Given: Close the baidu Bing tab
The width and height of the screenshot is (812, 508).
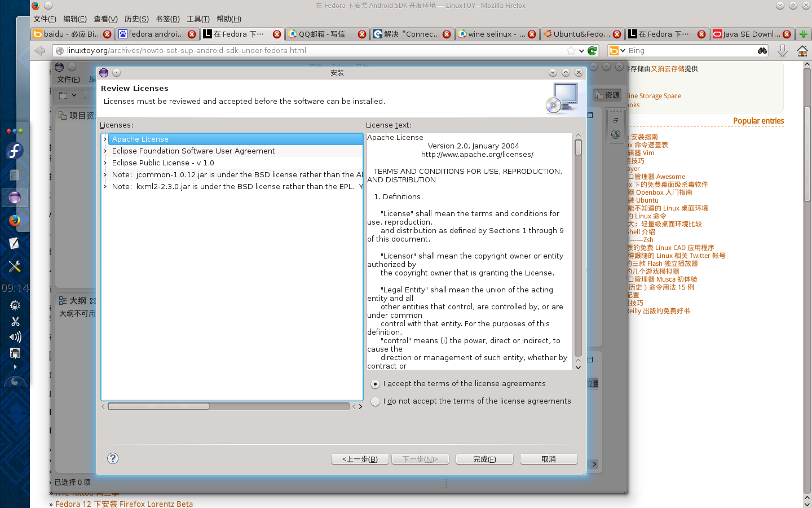Looking at the screenshot, I should (107, 34).
